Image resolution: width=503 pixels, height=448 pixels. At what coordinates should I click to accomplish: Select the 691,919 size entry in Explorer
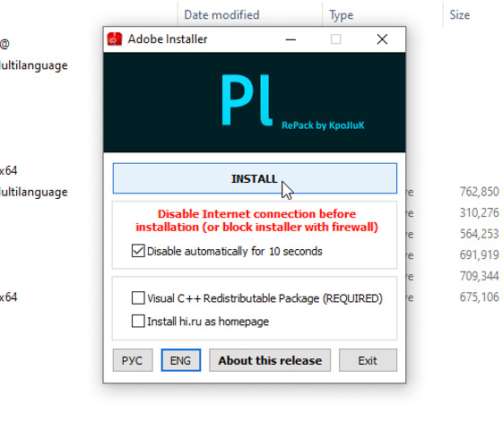click(480, 254)
